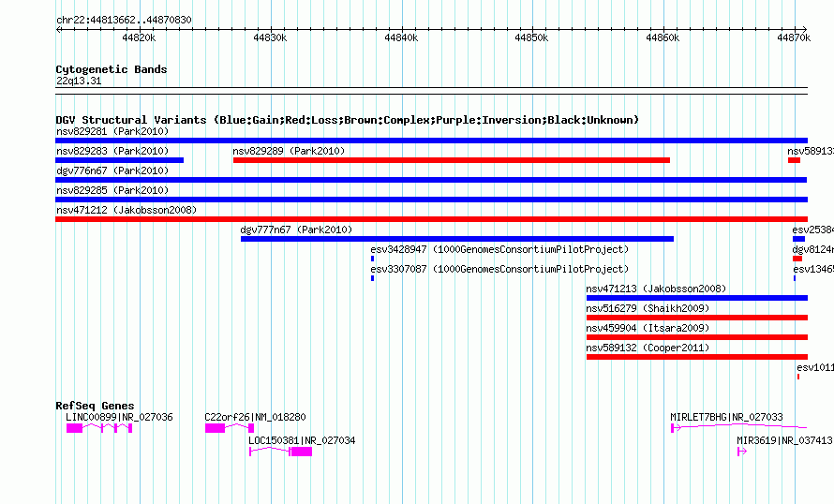Click the DGV Structural Variants track title
This screenshot has height=504, width=834.
pos(347,120)
